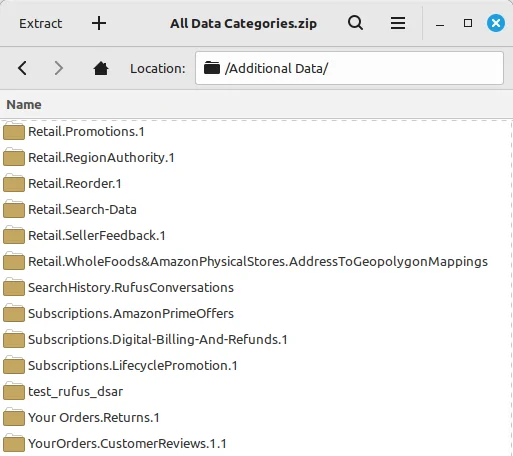Image resolution: width=513 pixels, height=456 pixels.
Task: Open the search magnifier icon
Action: (355, 23)
